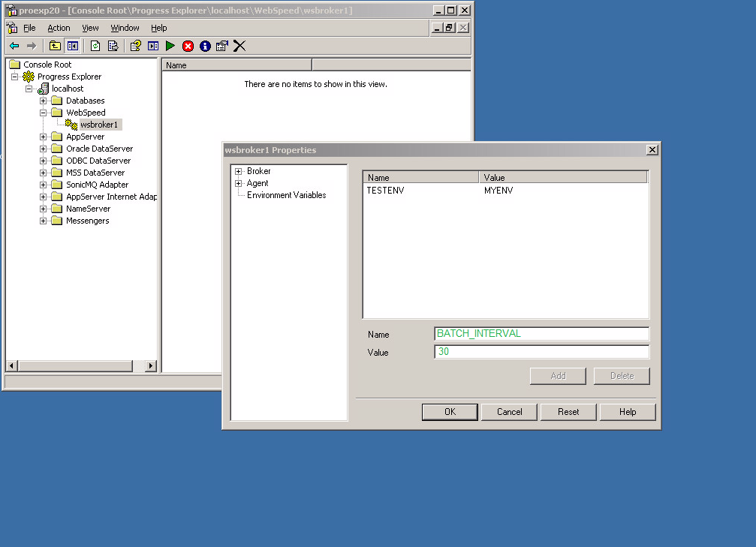Select the wsbroker1 tree item

click(x=99, y=125)
